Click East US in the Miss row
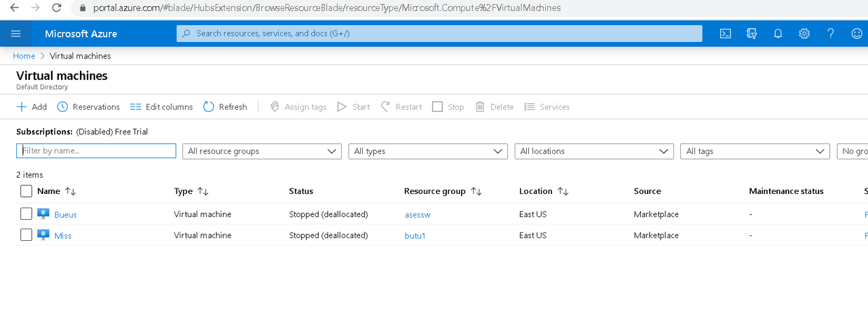868x329 pixels. 533,235
